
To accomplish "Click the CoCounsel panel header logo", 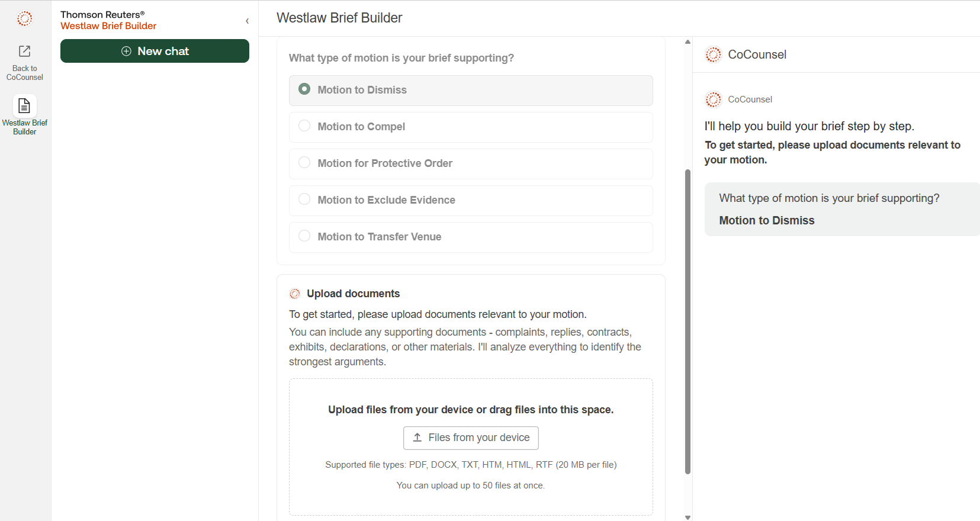I will 714,54.
